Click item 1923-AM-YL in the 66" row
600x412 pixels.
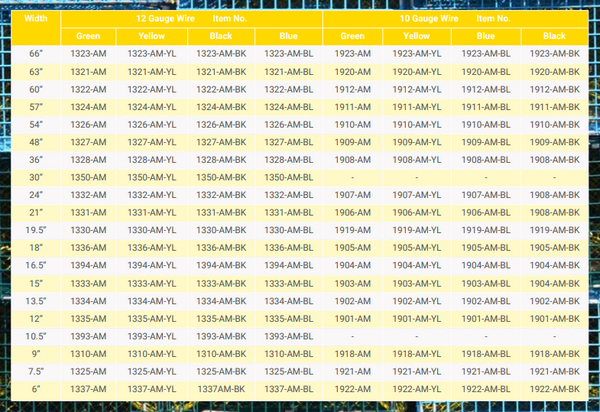tap(417, 54)
